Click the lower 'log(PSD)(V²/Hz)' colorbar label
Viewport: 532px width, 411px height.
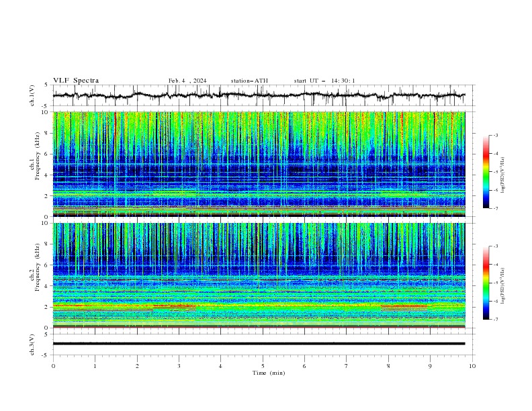point(503,286)
